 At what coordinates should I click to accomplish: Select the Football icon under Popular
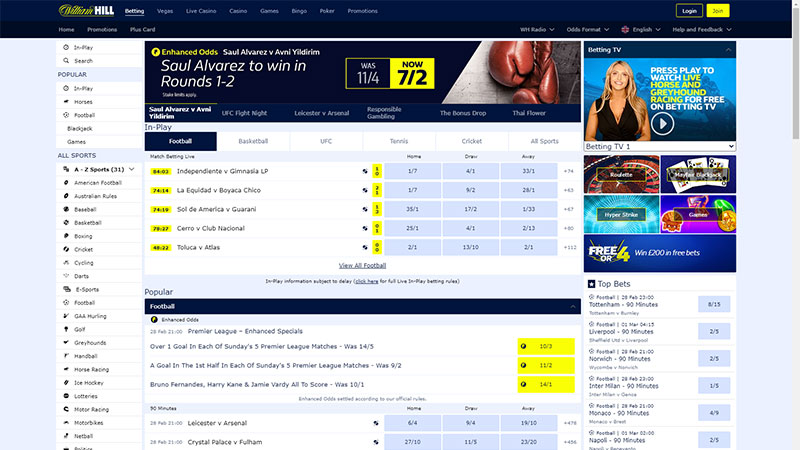[66, 115]
